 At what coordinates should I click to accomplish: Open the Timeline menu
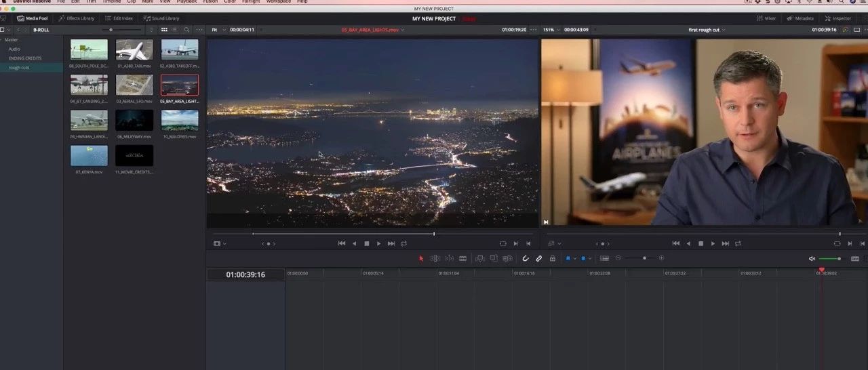pyautogui.click(x=111, y=2)
